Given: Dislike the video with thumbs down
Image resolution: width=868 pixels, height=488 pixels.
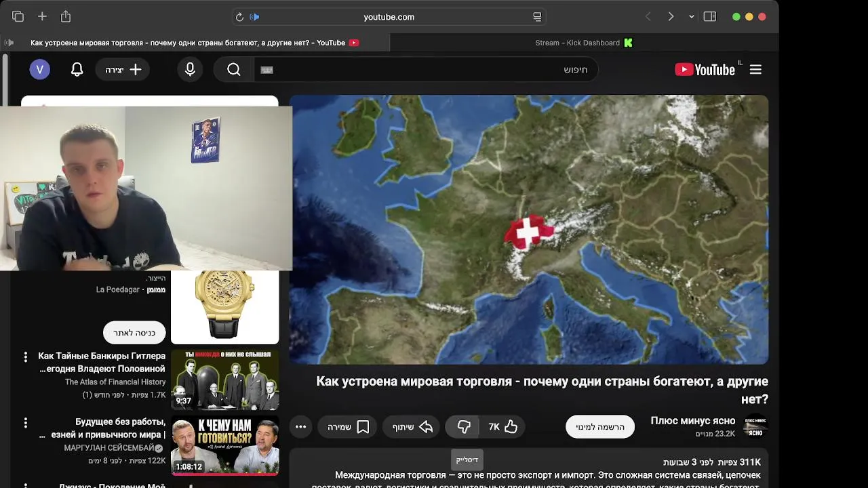Looking at the screenshot, I should click(x=462, y=426).
